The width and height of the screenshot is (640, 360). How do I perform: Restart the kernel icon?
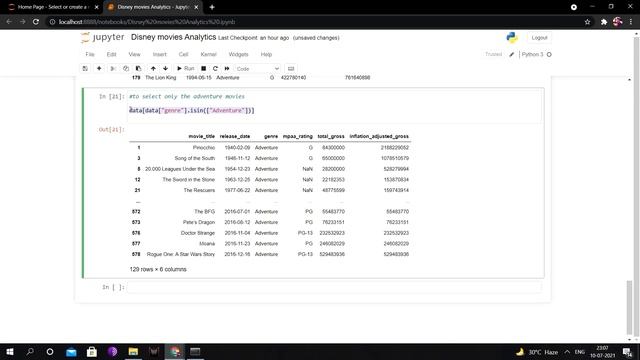pyautogui.click(x=215, y=69)
